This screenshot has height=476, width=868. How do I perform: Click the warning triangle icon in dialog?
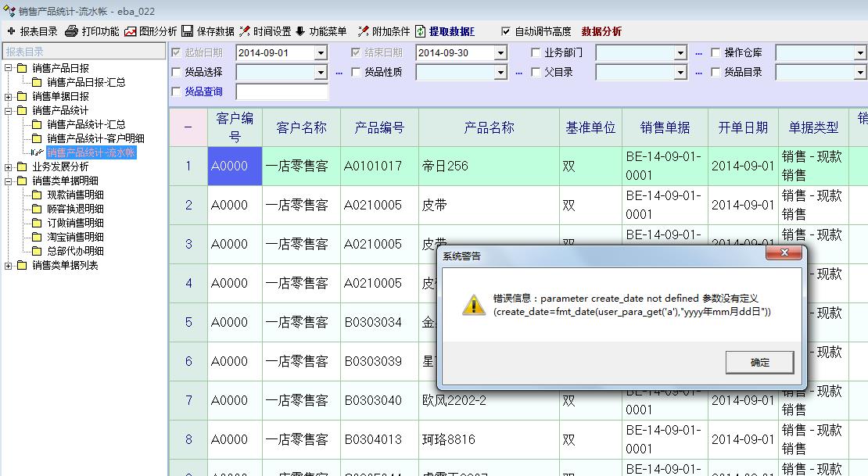(x=473, y=305)
